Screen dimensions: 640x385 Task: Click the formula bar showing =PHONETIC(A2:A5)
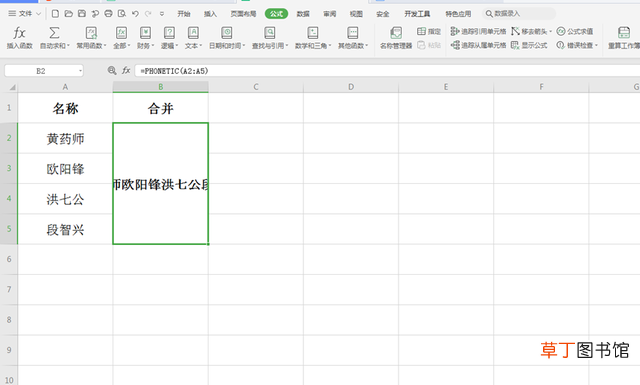point(388,71)
